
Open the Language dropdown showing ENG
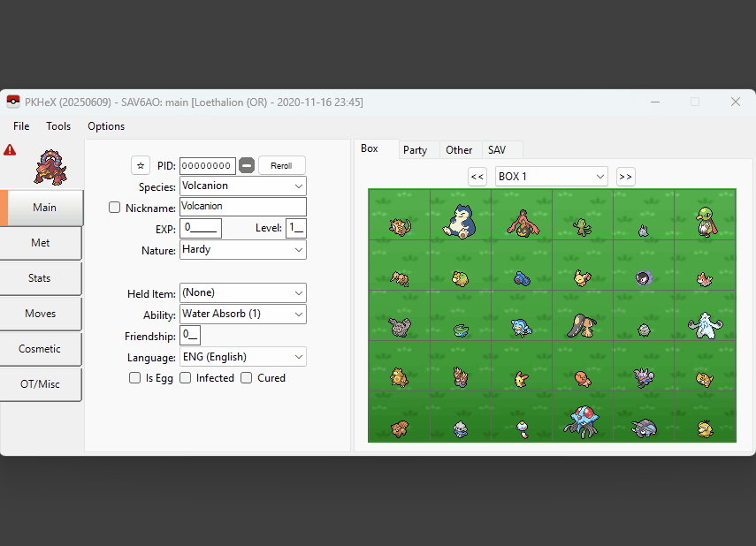coord(243,357)
